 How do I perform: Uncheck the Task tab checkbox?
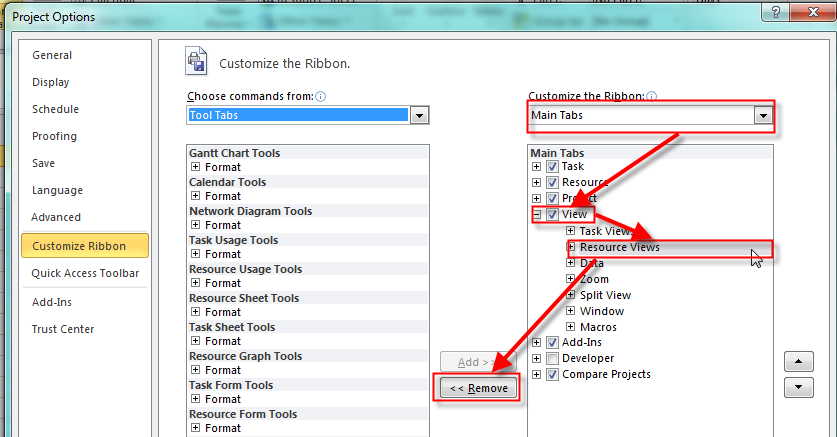552,167
